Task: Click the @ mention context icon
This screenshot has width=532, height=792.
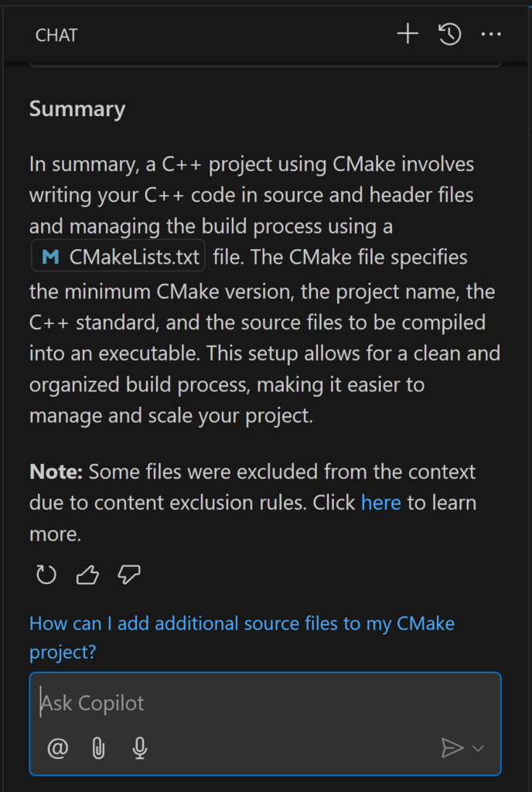Action: point(58,748)
